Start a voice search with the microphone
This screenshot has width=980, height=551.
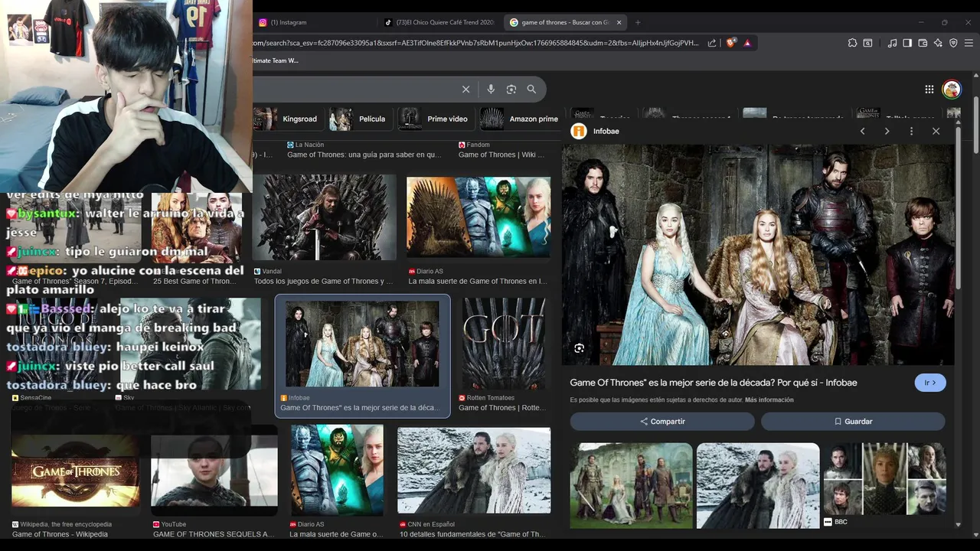pyautogui.click(x=491, y=90)
